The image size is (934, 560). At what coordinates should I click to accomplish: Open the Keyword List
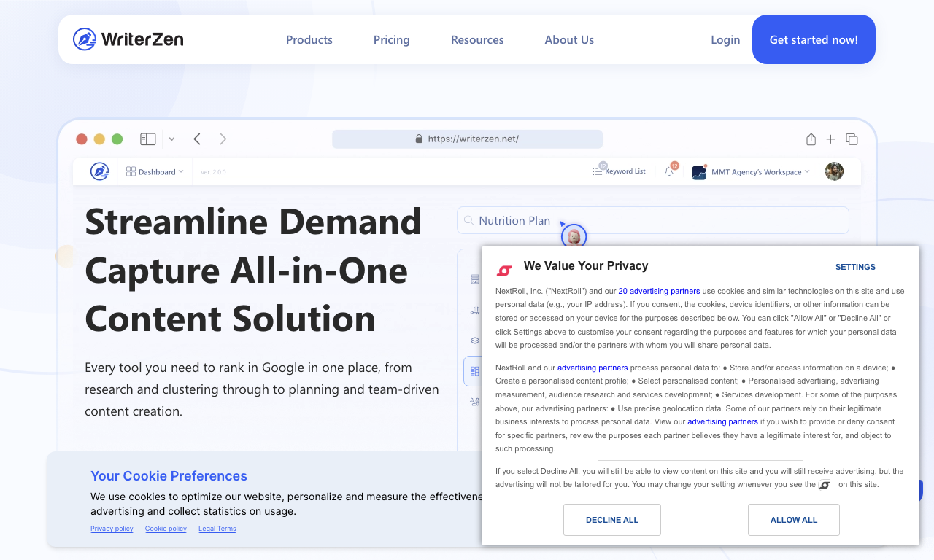click(619, 171)
